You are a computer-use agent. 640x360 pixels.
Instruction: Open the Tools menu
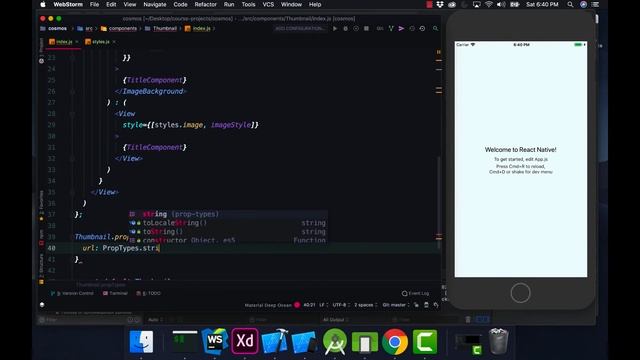[x=248, y=4]
